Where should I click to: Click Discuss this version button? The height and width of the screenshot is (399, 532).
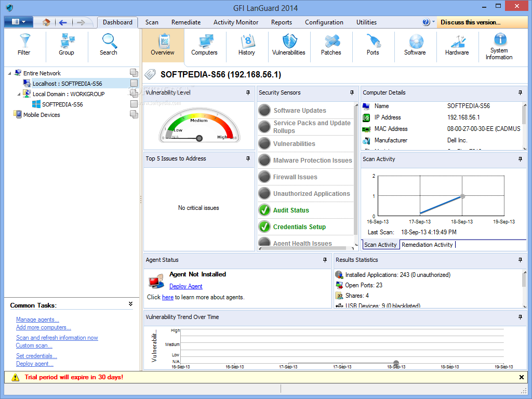[x=482, y=22]
